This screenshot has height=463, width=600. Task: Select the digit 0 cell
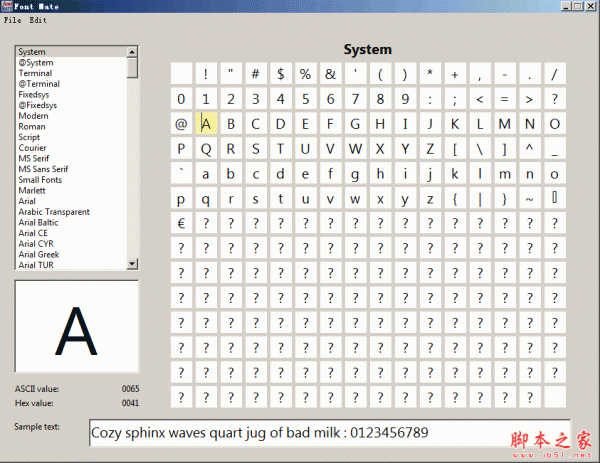point(181,99)
